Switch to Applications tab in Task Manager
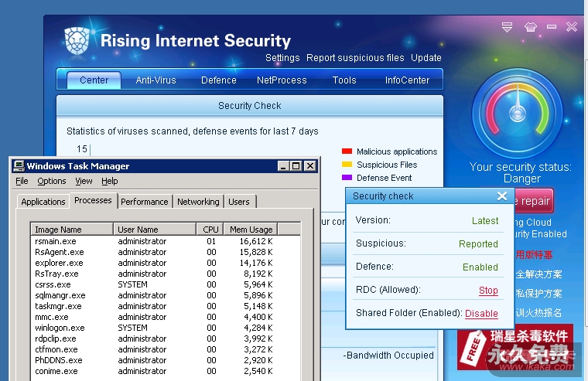Image resolution: width=588 pixels, height=381 pixels. tap(43, 202)
